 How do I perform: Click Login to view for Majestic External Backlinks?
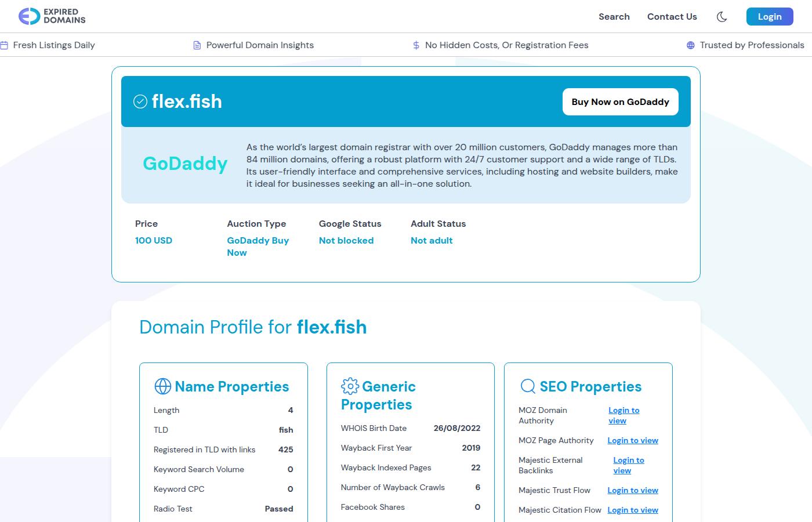tap(629, 465)
